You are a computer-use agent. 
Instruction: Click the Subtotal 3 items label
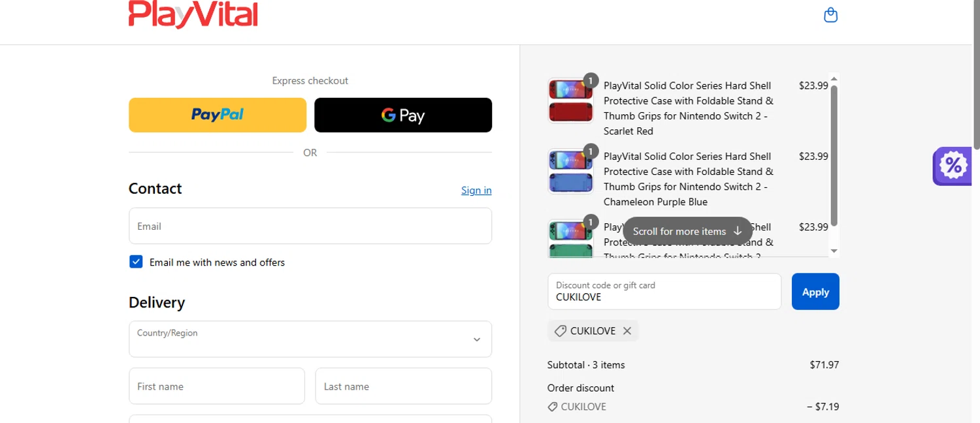tap(586, 365)
